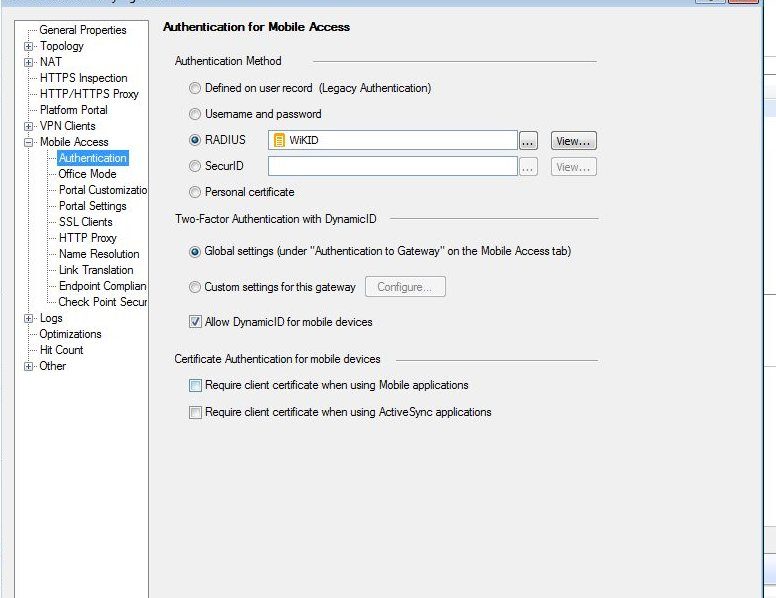Click the RADIUS server field showing WiKID
The image size is (776, 598).
coord(393,141)
